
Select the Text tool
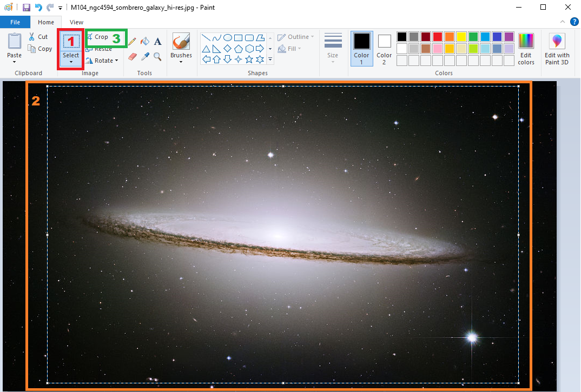point(158,42)
